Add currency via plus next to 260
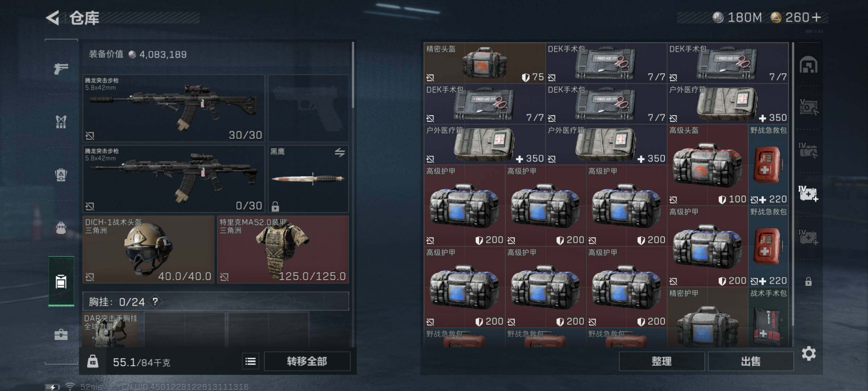 click(816, 17)
